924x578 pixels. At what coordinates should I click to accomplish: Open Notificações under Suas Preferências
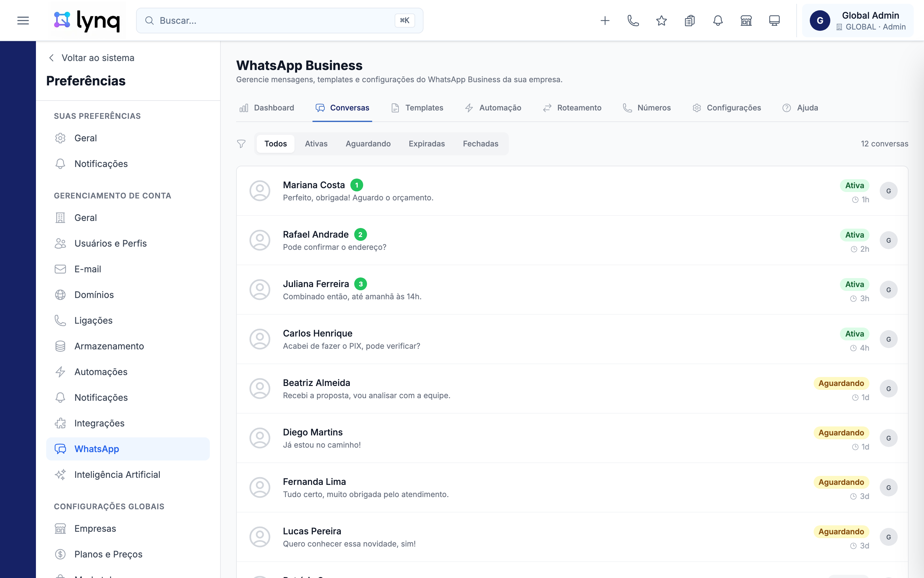[x=128, y=164]
